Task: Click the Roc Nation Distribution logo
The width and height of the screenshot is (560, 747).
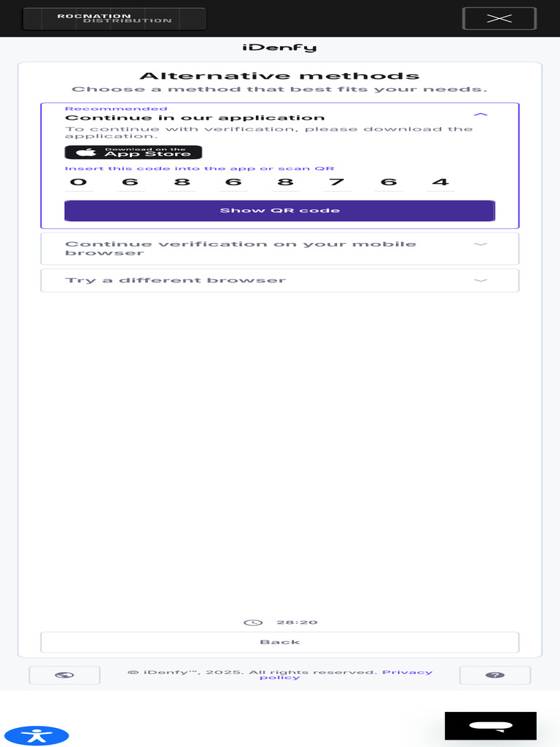Action: tap(114, 18)
